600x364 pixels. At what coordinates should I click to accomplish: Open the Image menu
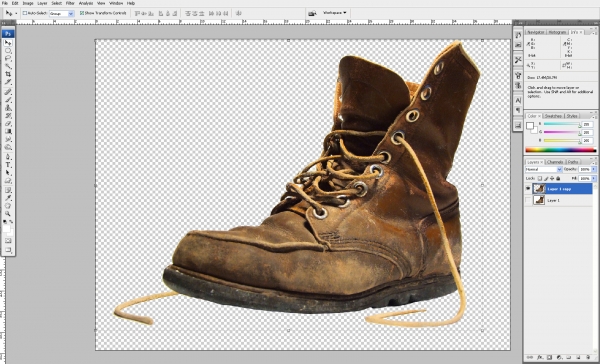tap(28, 3)
